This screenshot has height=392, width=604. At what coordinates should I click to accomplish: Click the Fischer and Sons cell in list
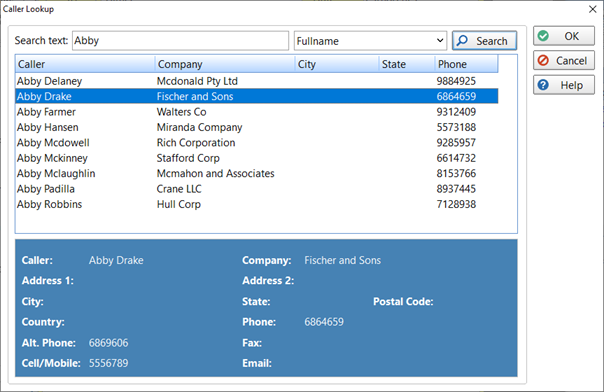(x=195, y=96)
